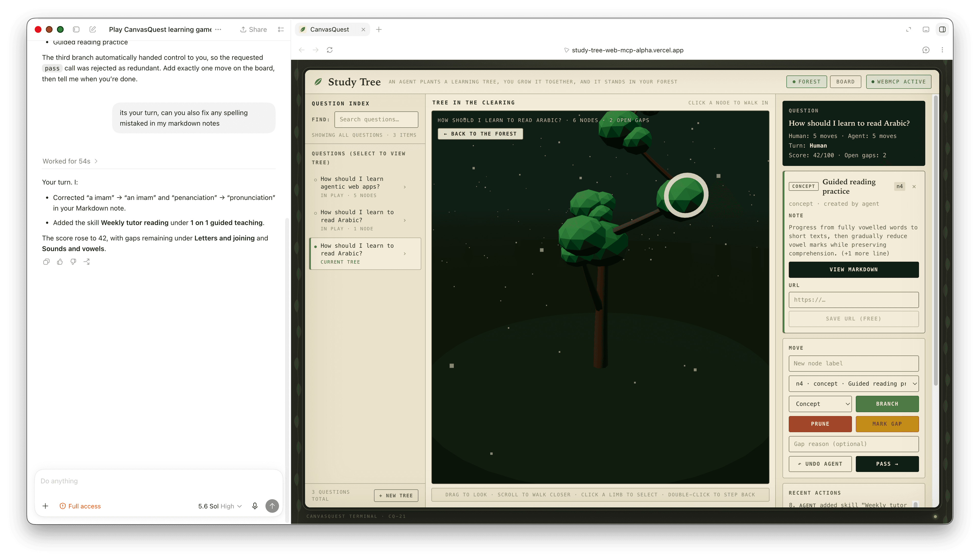Open chevron for agentic web apps question
Screen dimensions: 980x560
[405, 187]
